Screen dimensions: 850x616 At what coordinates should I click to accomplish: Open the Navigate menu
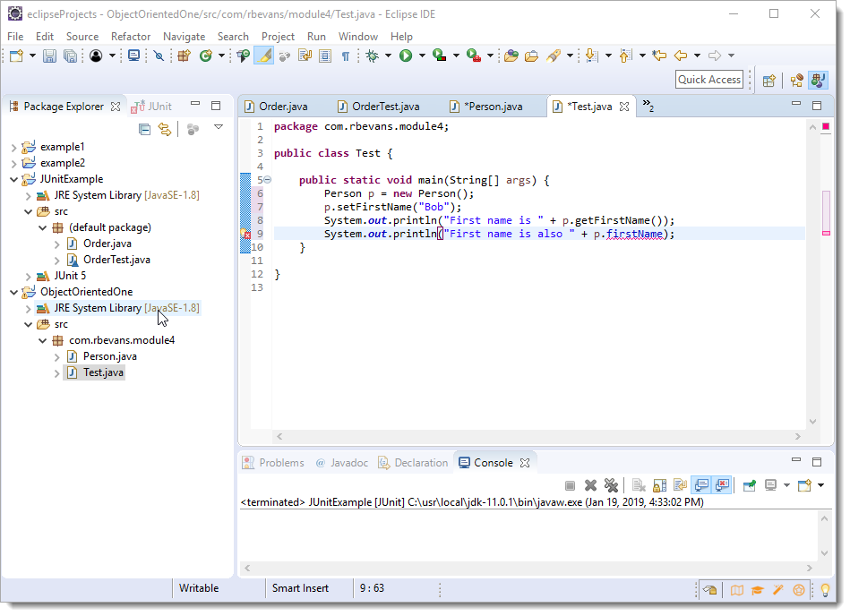184,37
